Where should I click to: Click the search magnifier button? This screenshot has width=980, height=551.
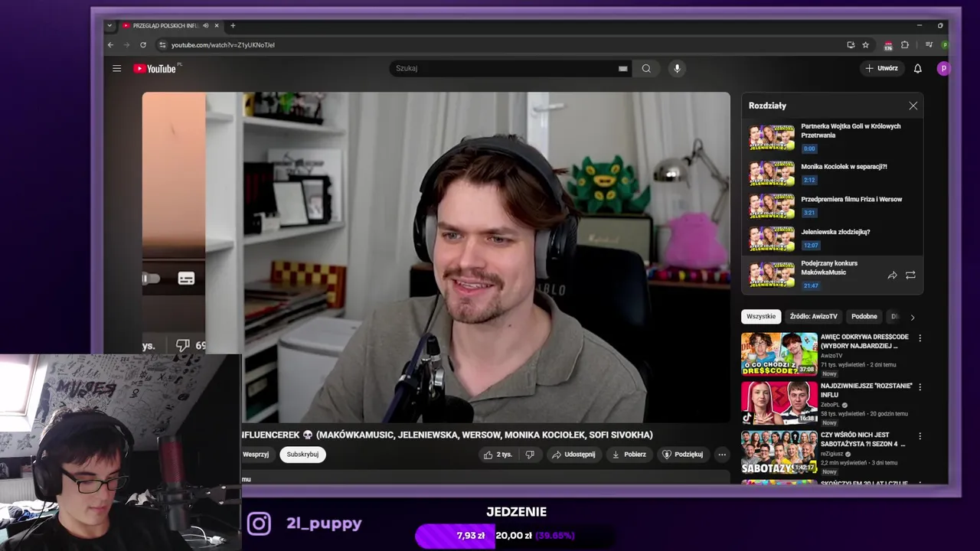pos(646,68)
